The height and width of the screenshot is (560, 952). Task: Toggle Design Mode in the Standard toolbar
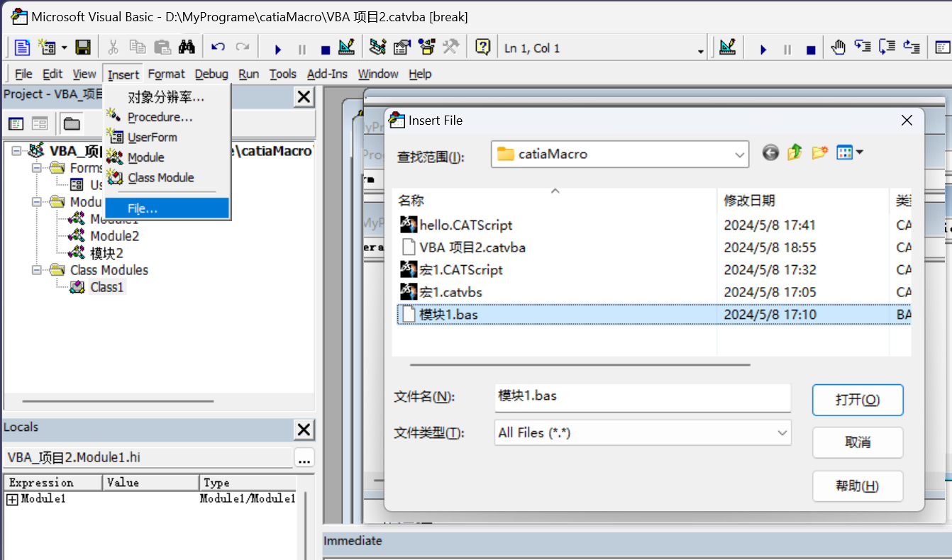click(346, 47)
